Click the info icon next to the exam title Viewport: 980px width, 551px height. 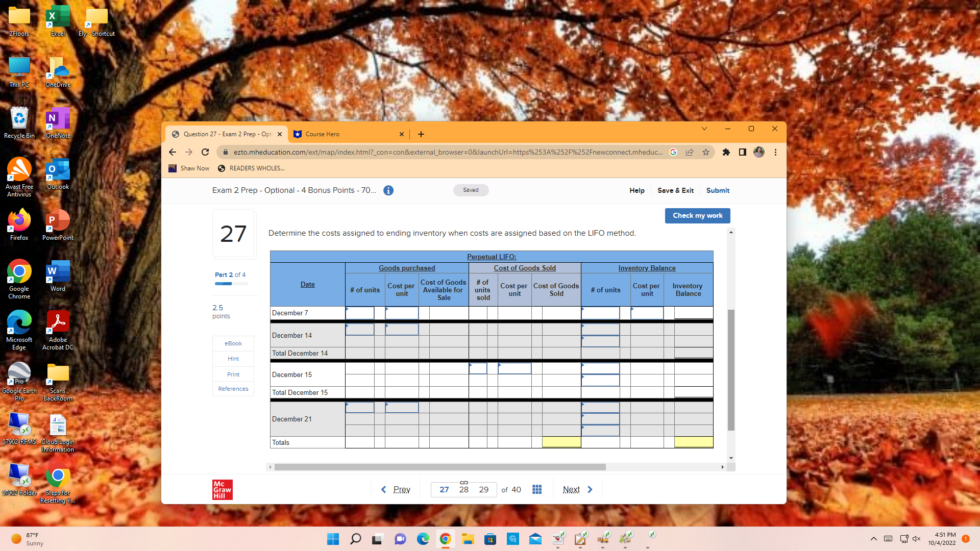tap(388, 190)
